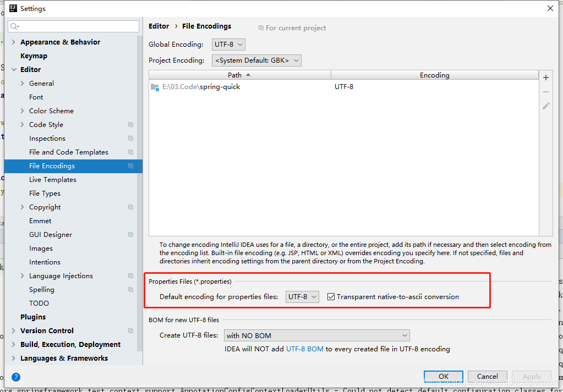Click the For current project icon

tap(261, 28)
